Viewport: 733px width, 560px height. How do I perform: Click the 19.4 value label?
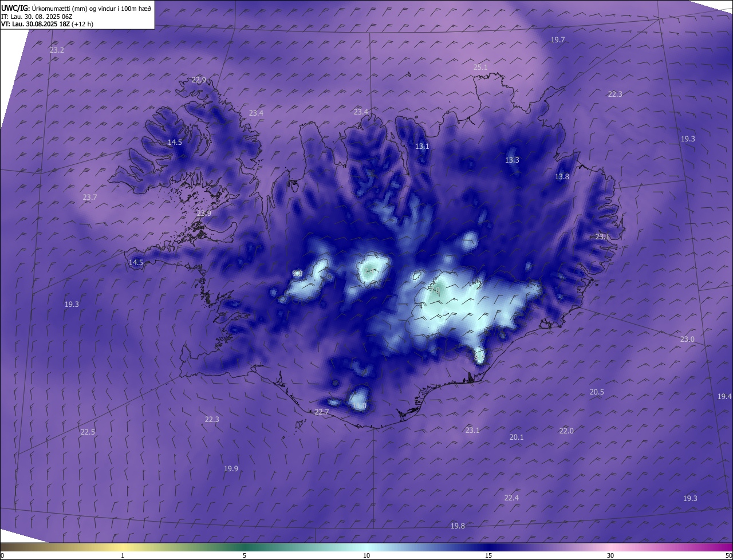point(724,397)
